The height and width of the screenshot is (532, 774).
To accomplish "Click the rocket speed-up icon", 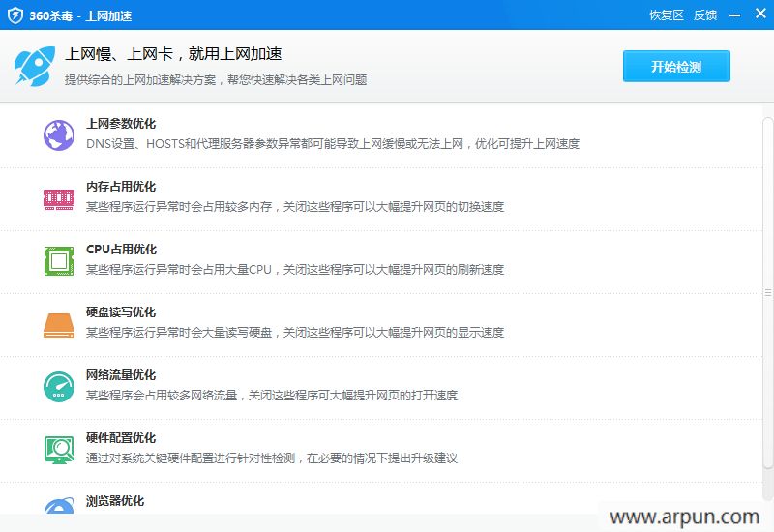I will tap(35, 65).
